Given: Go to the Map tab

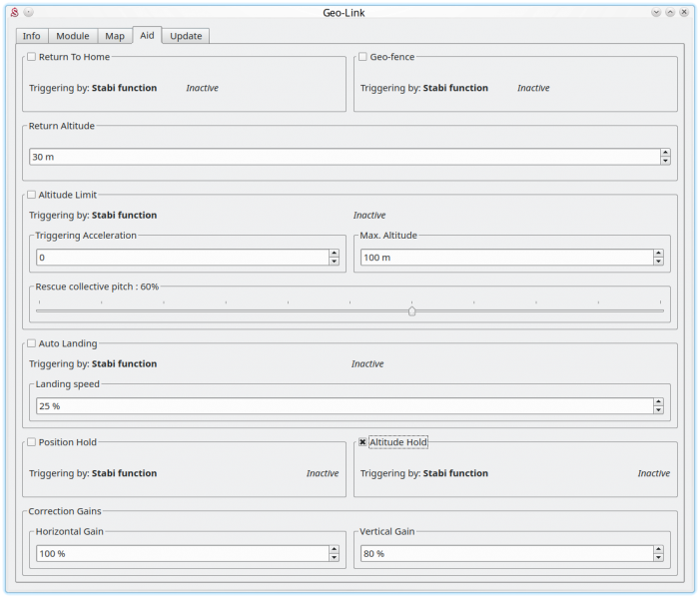Looking at the screenshot, I should (x=115, y=36).
